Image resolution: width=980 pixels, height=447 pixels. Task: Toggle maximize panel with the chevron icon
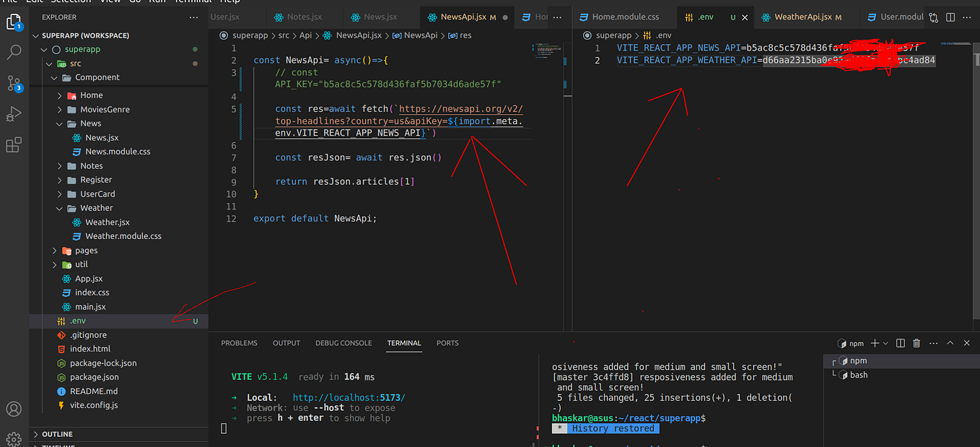coord(950,343)
